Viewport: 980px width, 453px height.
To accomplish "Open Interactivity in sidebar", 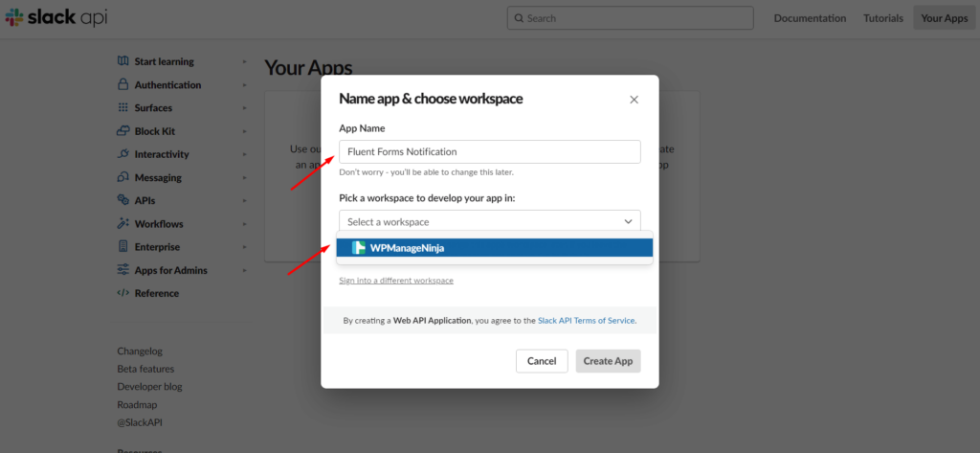I will pos(161,154).
